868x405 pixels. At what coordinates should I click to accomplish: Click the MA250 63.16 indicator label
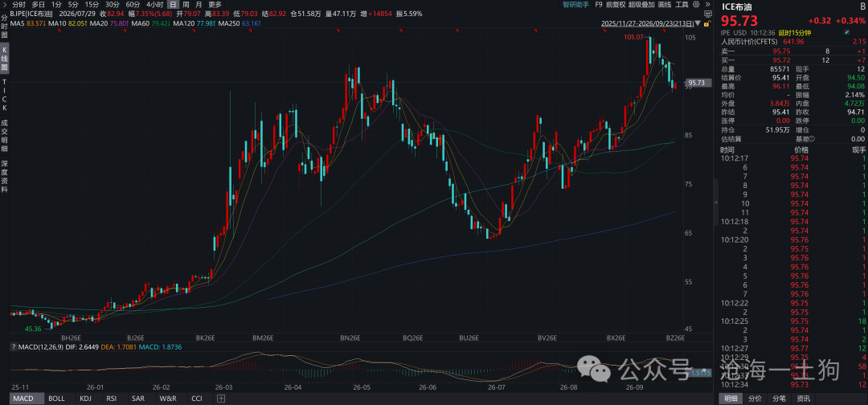coord(240,24)
